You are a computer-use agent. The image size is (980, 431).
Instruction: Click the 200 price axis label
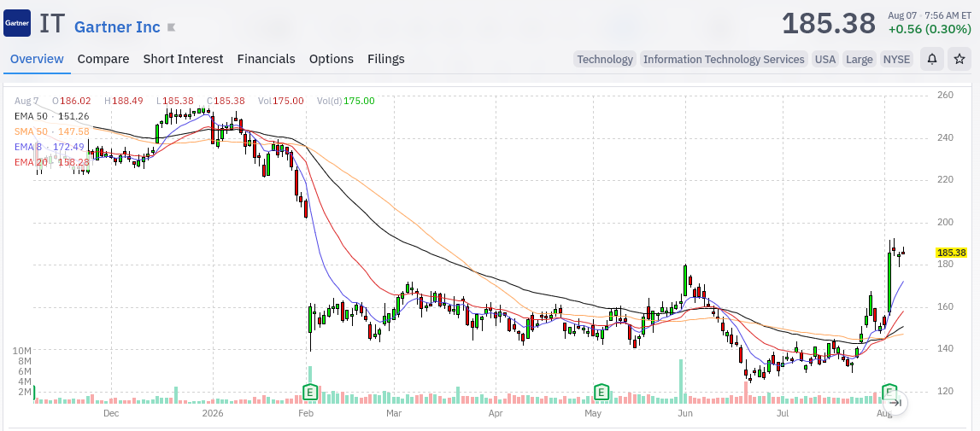(x=944, y=223)
